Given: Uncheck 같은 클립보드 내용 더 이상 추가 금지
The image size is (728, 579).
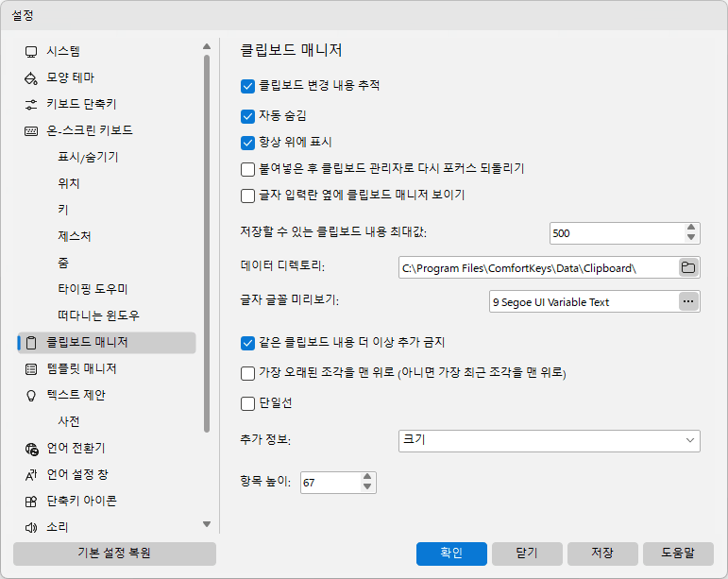Looking at the screenshot, I should [247, 343].
